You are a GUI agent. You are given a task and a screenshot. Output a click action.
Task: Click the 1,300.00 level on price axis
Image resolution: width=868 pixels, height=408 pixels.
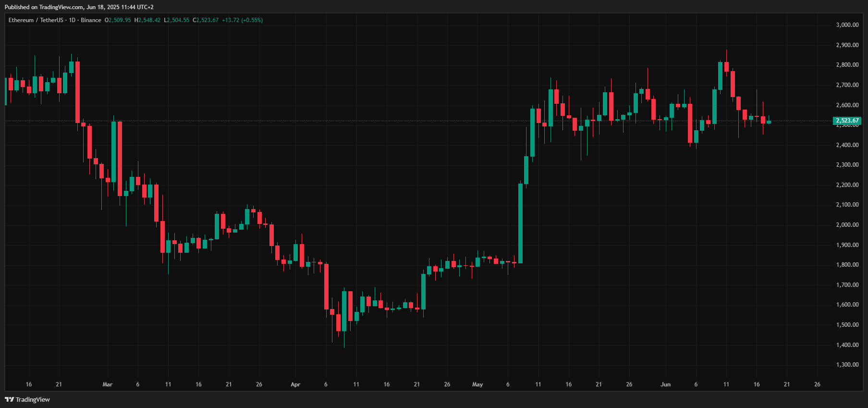847,365
